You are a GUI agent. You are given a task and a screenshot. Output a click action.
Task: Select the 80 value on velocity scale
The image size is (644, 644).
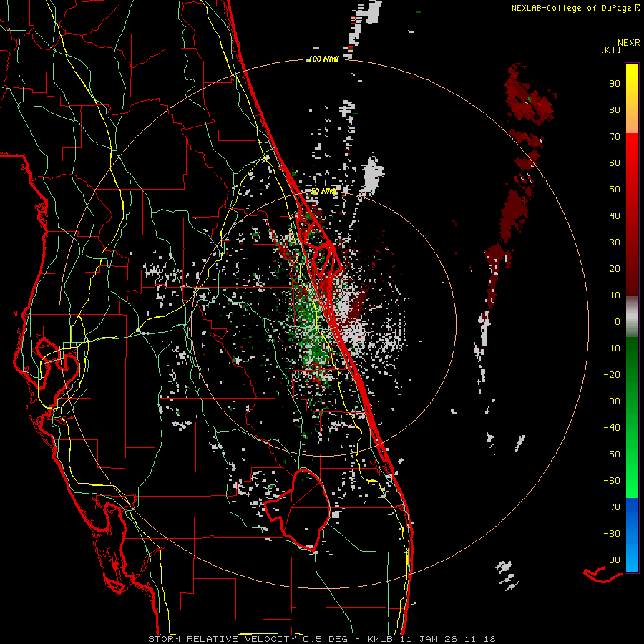point(615,109)
